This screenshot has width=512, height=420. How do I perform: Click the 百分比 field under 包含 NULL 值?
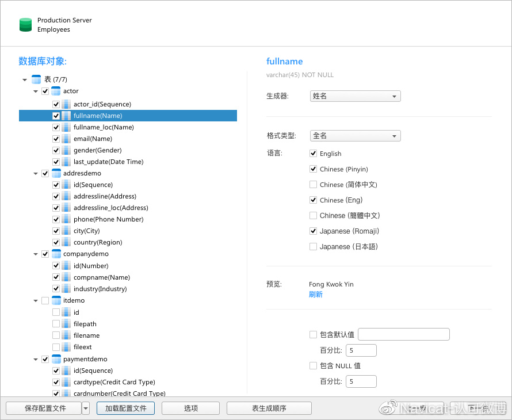[x=361, y=381]
